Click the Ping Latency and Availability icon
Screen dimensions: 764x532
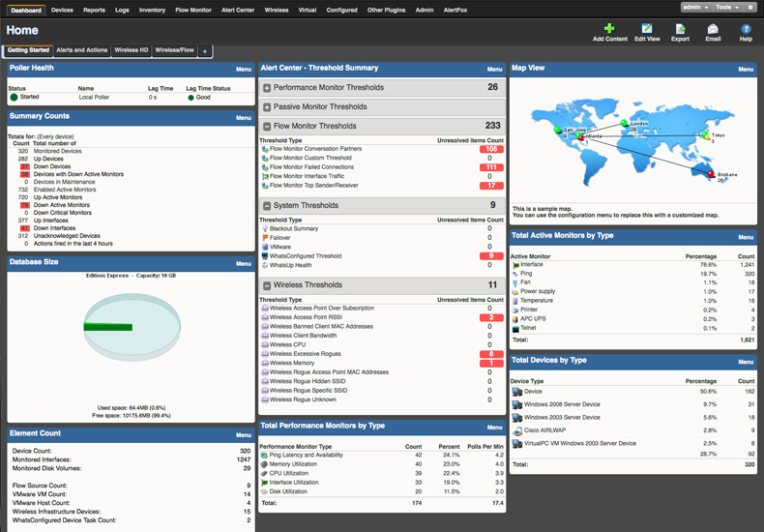[265, 455]
